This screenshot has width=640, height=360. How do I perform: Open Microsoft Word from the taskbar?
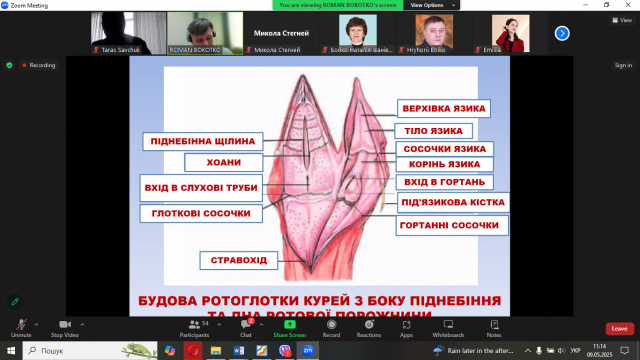239,351
